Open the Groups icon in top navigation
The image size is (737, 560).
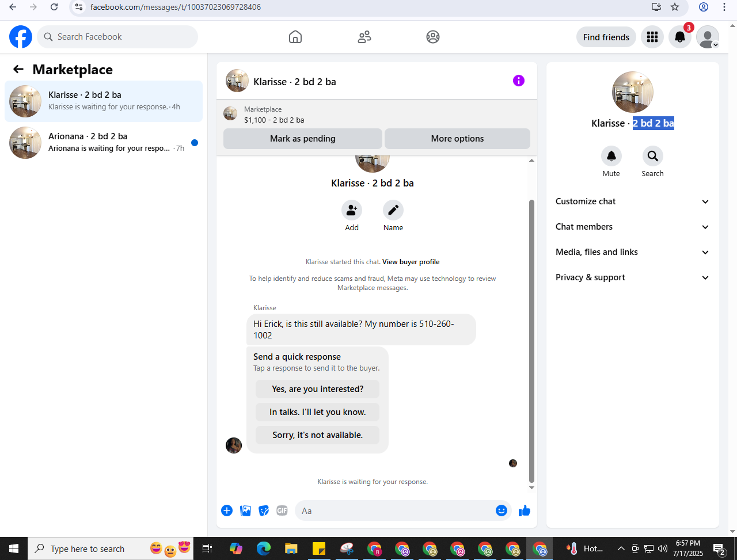click(433, 37)
